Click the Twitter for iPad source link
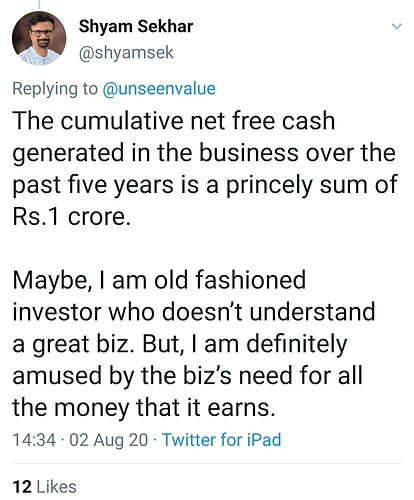Image resolution: width=414 pixels, height=500 pixels. [222, 440]
